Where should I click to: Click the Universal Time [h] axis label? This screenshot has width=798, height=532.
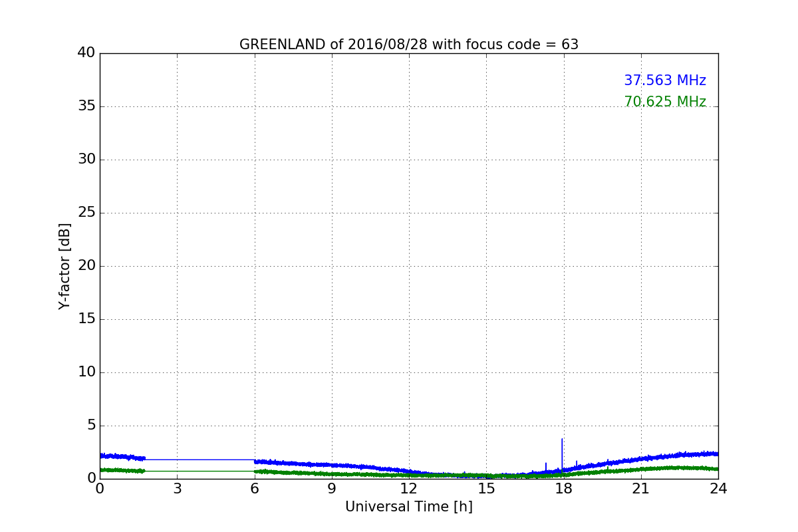pyautogui.click(x=409, y=507)
